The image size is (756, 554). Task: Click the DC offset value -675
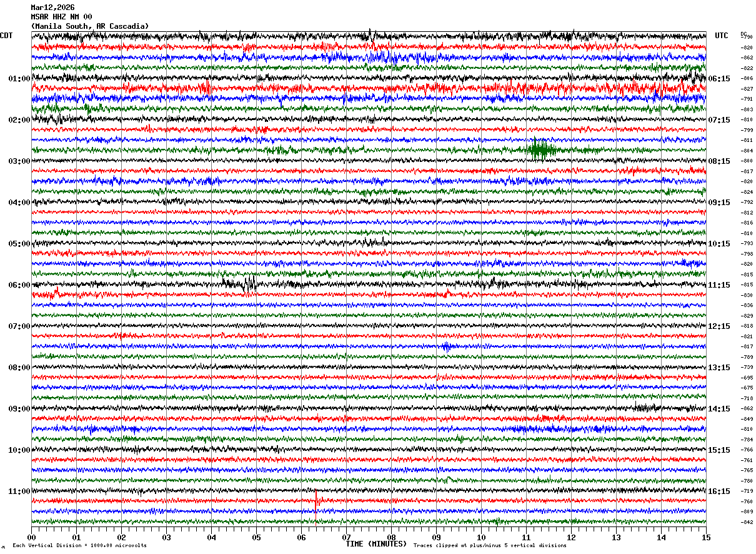(x=747, y=388)
